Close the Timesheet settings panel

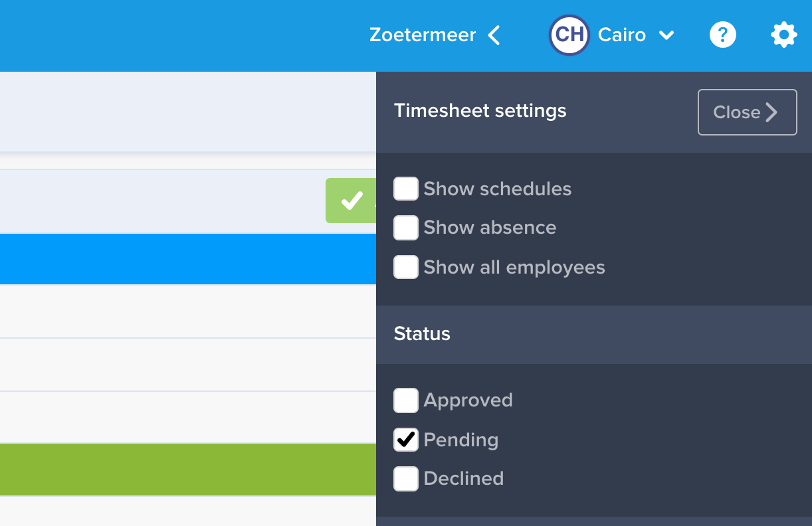tap(748, 112)
